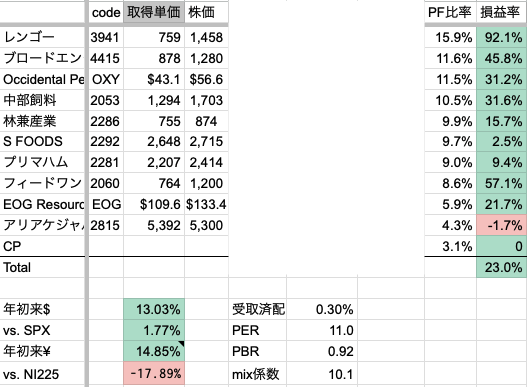The width and height of the screenshot is (527, 387).
Task: Click the 林兼産業 name cell
Action: 42,121
